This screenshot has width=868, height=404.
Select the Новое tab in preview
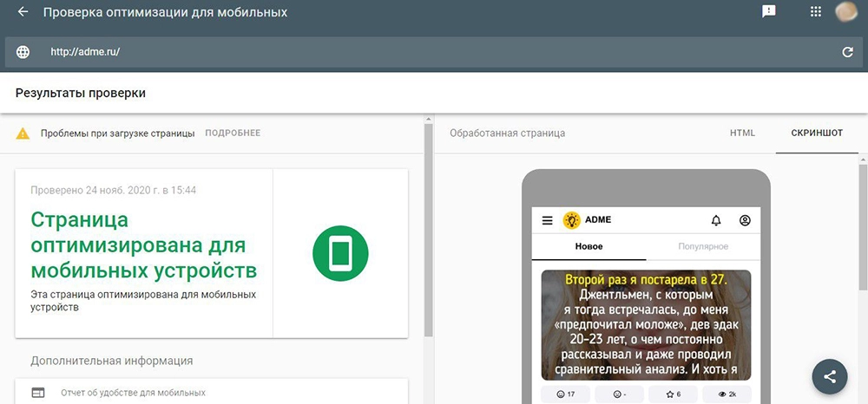point(589,247)
